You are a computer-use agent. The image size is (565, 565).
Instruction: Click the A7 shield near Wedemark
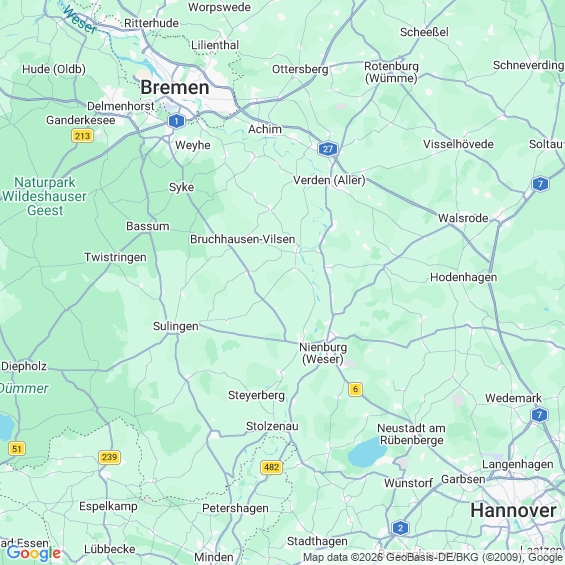[x=539, y=415]
